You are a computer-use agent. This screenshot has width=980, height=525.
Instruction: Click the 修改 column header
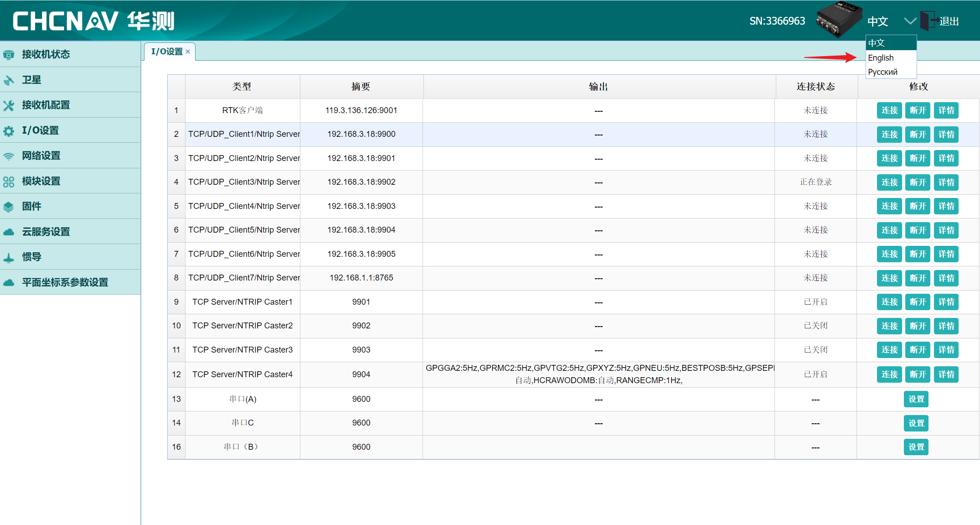(x=918, y=87)
